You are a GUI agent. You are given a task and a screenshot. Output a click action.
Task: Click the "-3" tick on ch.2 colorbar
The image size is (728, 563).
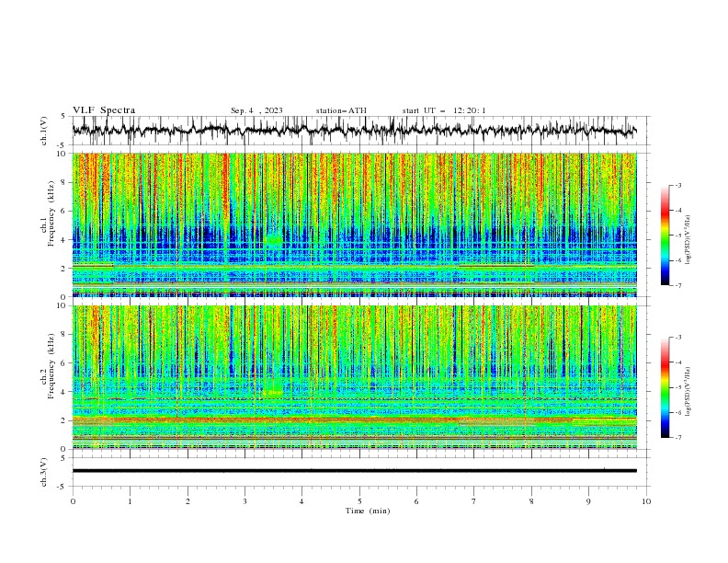[678, 338]
